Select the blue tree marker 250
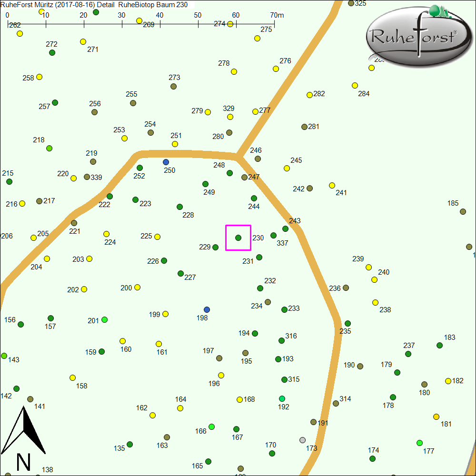The image size is (476, 476). (166, 162)
